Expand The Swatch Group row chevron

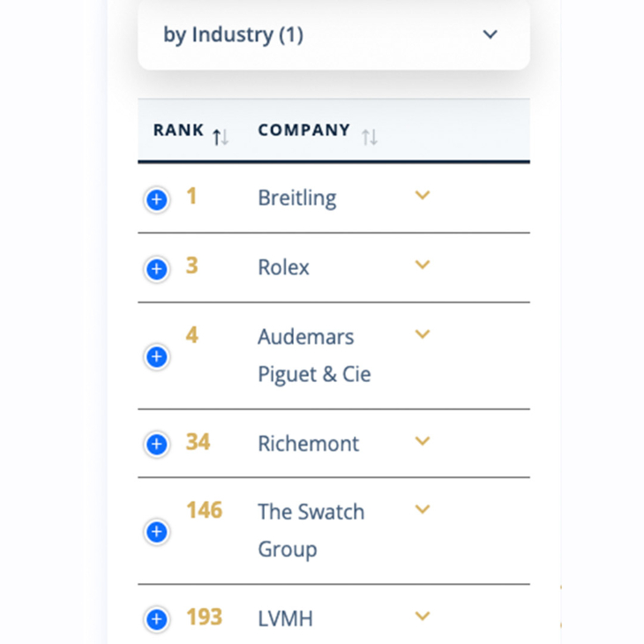tap(423, 509)
